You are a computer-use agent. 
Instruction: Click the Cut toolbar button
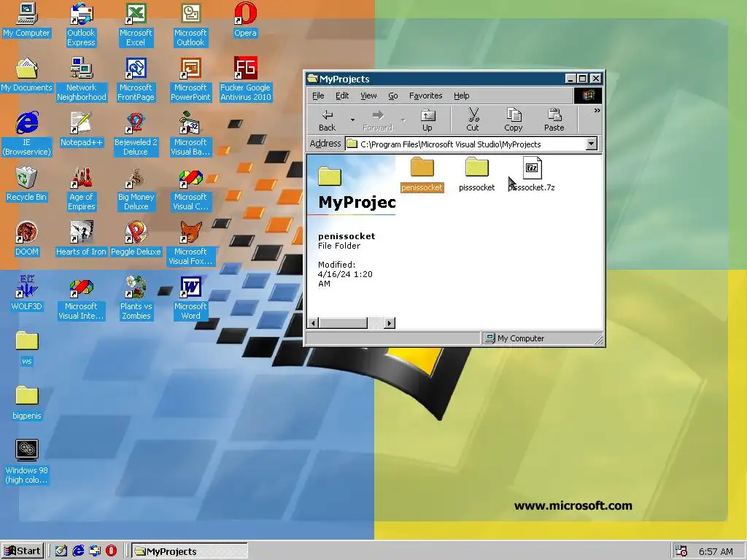pos(473,120)
